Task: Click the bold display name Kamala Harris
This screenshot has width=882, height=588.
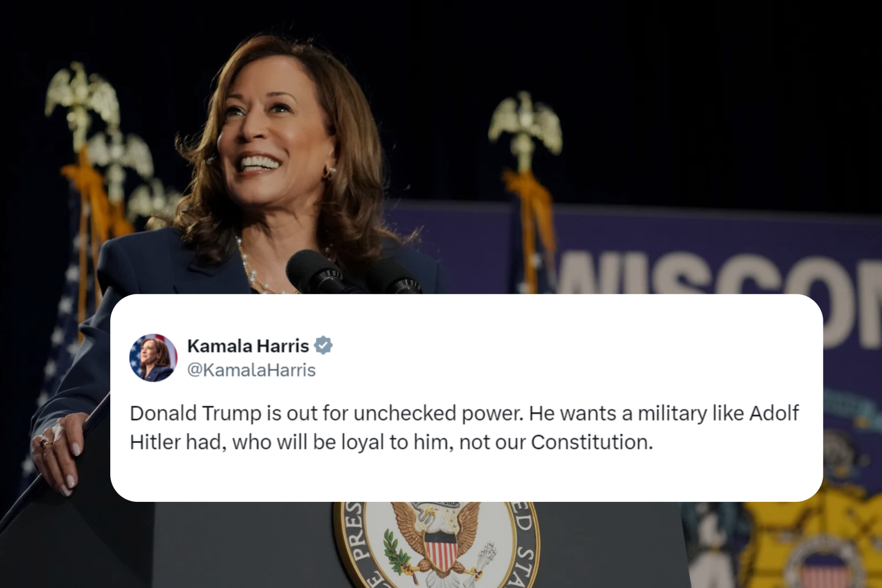Action: (248, 346)
